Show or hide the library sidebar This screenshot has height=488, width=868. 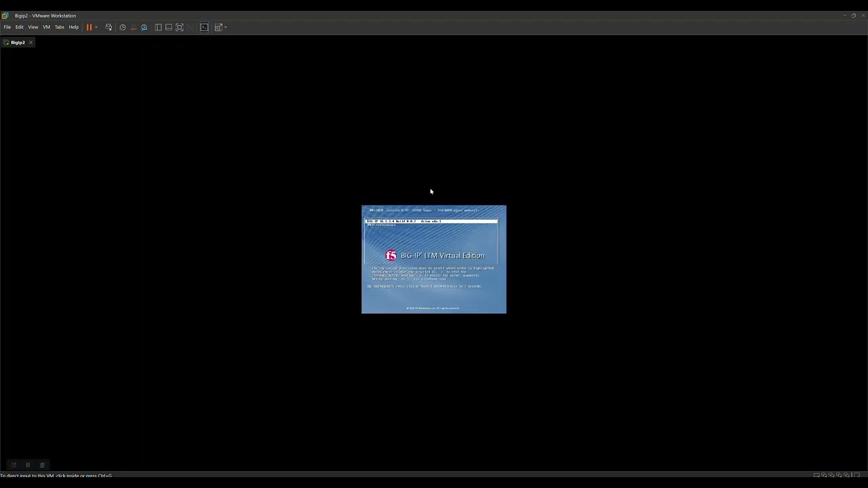pyautogui.click(x=158, y=27)
